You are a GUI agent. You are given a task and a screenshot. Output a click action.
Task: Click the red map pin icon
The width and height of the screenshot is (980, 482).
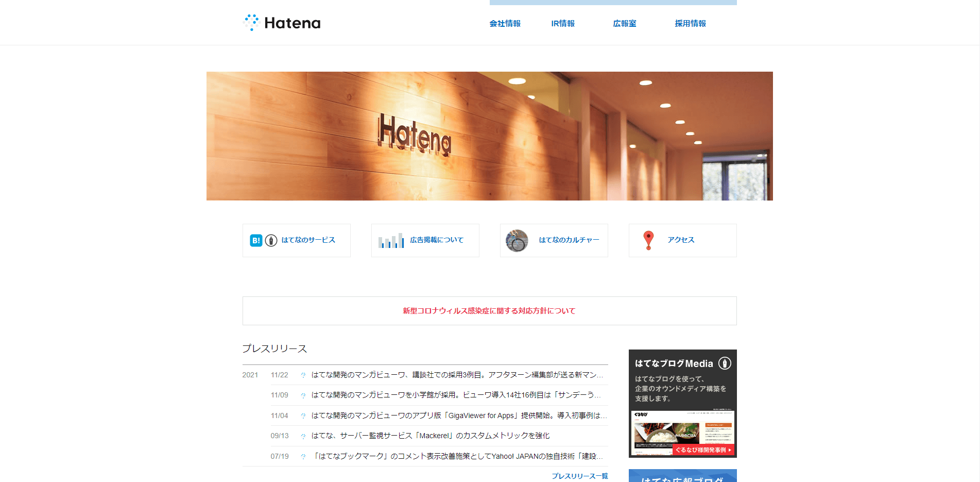coord(648,240)
